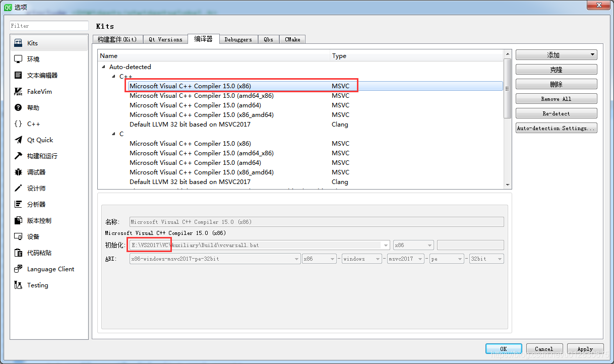Click the Re-detect button

tap(556, 113)
